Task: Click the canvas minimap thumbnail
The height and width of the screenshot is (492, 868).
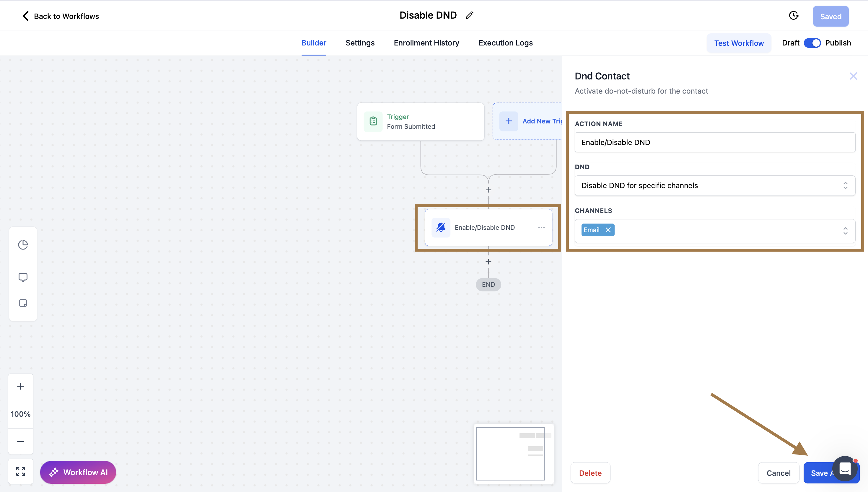Action: [x=514, y=454]
